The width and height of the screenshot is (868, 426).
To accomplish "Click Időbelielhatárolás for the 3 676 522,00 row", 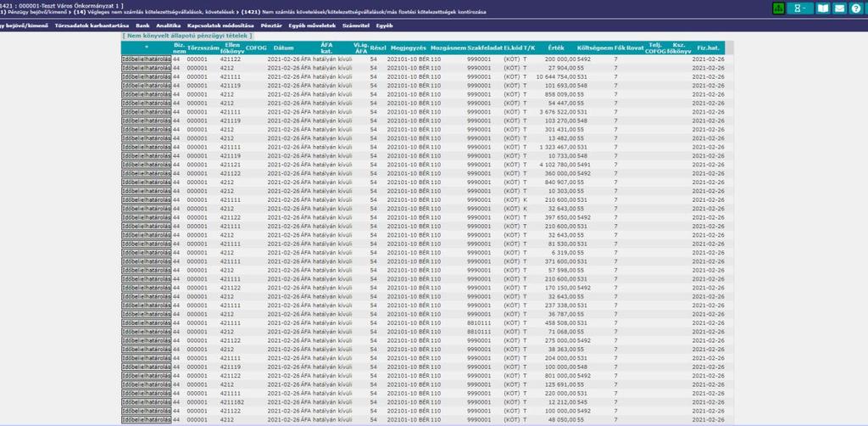I will (147, 111).
